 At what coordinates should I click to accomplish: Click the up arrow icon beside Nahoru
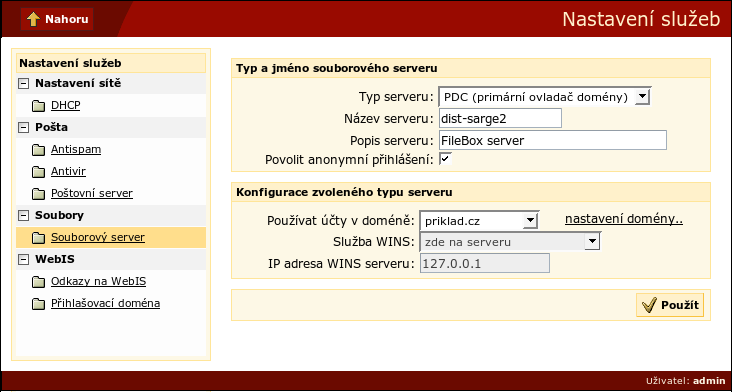click(33, 19)
